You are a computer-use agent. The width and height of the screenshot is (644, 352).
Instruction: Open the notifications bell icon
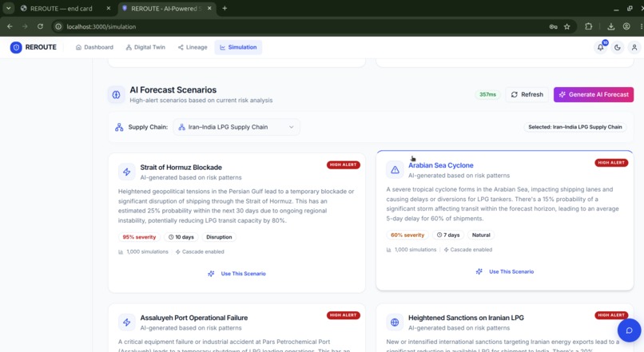[601, 48]
